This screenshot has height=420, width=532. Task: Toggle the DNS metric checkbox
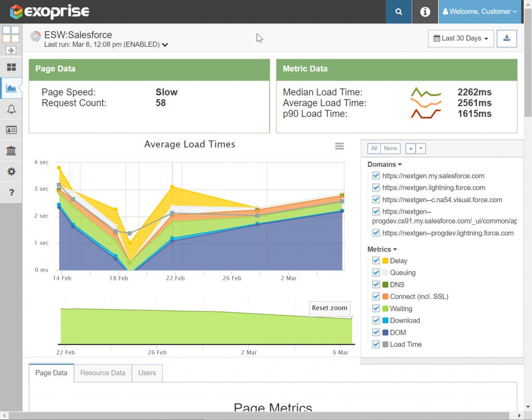(x=376, y=284)
